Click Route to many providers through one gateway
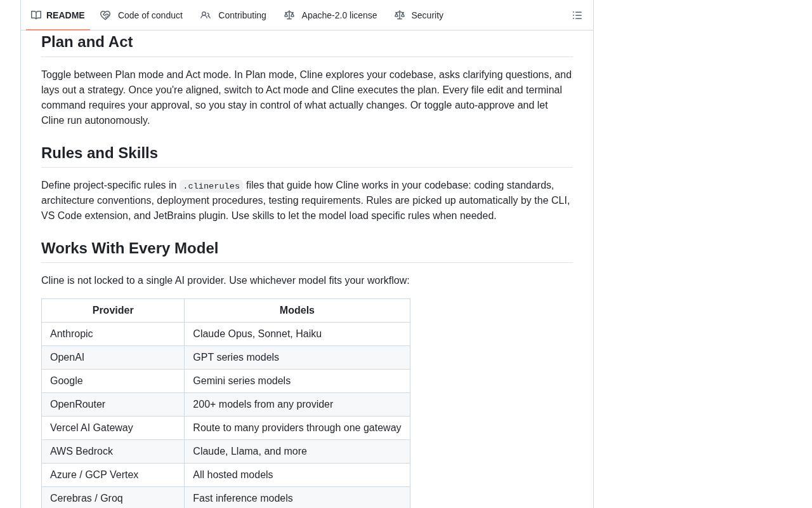 (x=297, y=428)
